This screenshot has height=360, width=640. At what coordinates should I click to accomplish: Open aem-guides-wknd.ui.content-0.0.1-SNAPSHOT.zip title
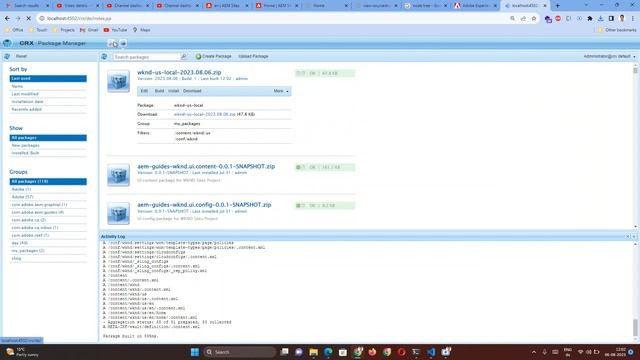click(206, 167)
